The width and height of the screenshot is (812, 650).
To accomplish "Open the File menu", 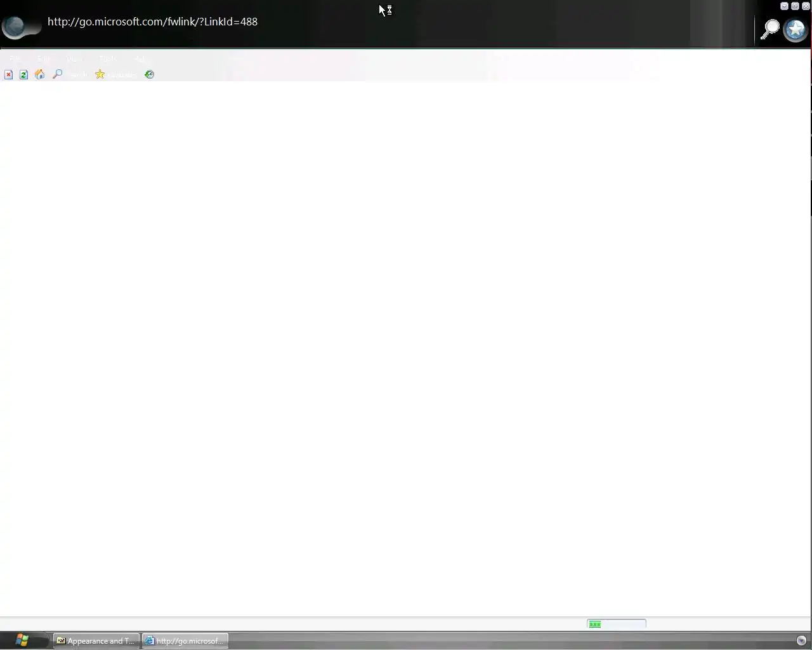I will [15, 59].
